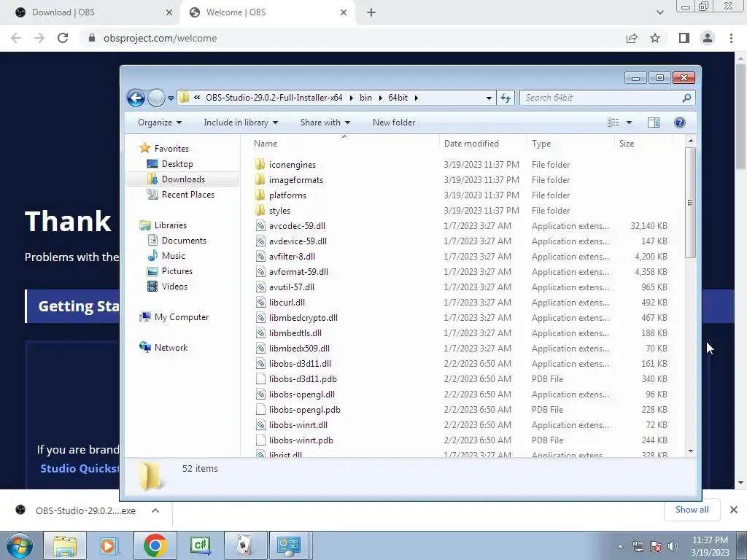The image size is (747, 560).
Task: Open the Include in library menu
Action: click(241, 122)
